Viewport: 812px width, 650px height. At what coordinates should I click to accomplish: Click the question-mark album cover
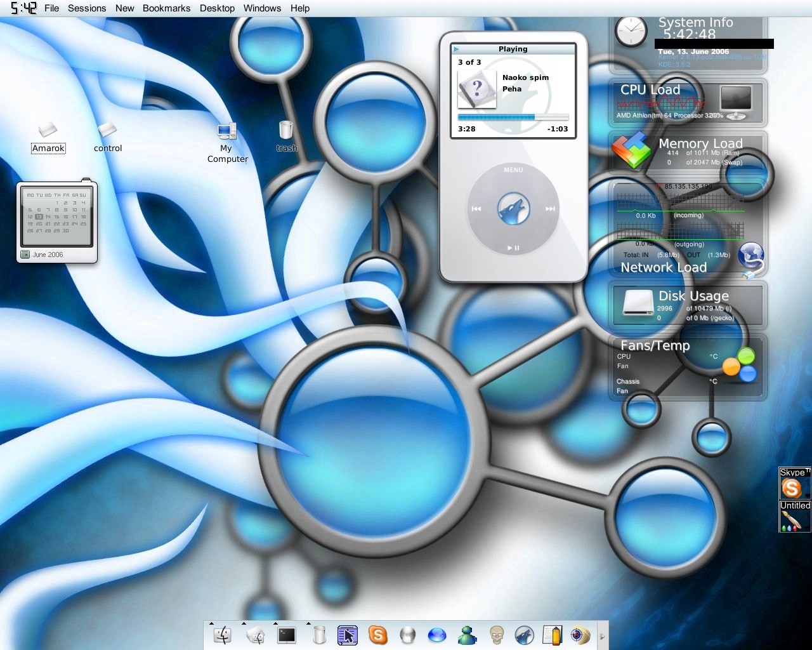pyautogui.click(x=476, y=90)
